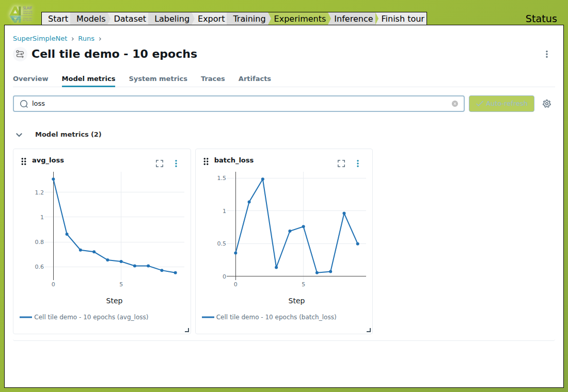This screenshot has width=568, height=392.
Task: Collapse the Model metrics section
Action: (x=19, y=135)
